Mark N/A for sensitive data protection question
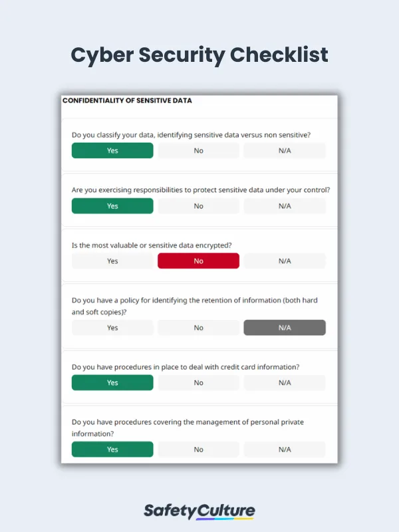This screenshot has width=399, height=532. (x=285, y=206)
